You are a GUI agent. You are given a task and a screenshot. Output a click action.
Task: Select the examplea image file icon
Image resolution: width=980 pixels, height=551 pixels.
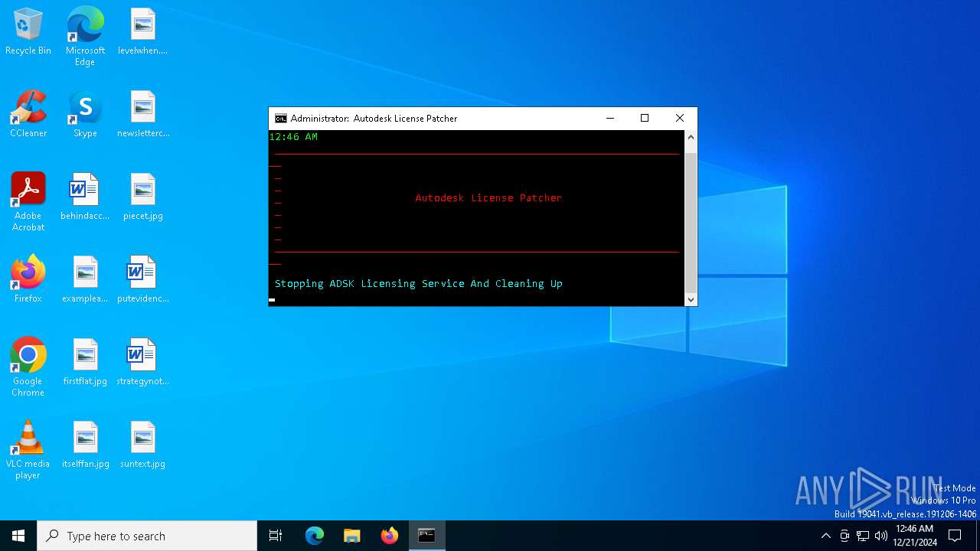[x=85, y=280]
